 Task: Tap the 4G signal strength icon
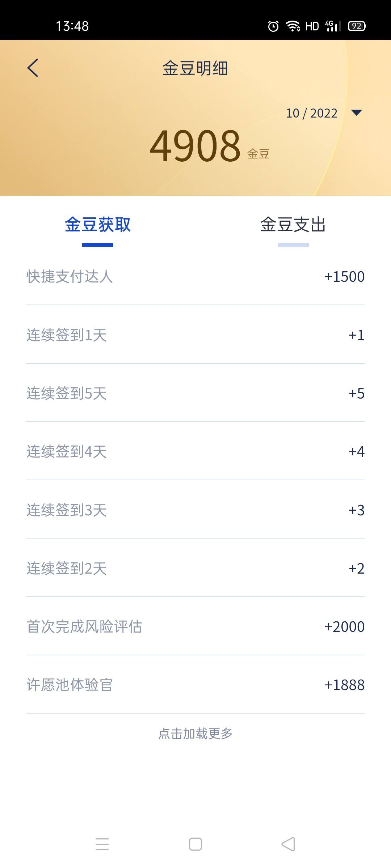coord(333,26)
